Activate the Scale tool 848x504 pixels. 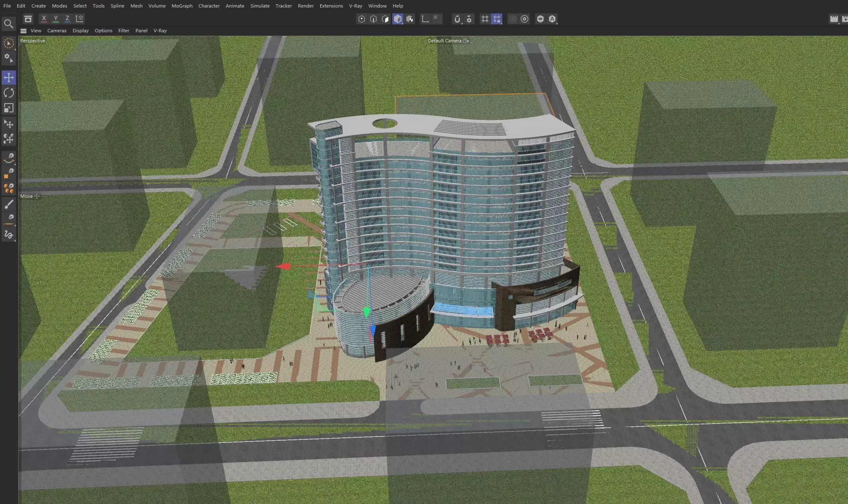[x=8, y=108]
